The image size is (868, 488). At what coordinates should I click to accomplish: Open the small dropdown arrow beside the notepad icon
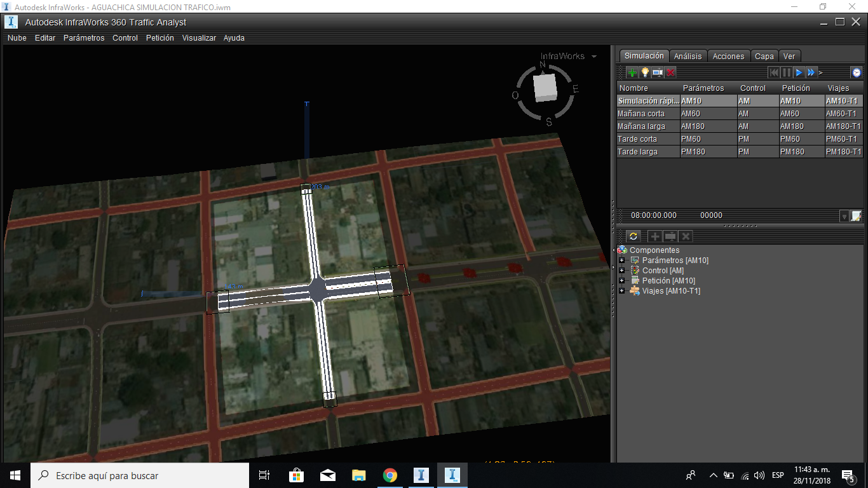pos(844,216)
